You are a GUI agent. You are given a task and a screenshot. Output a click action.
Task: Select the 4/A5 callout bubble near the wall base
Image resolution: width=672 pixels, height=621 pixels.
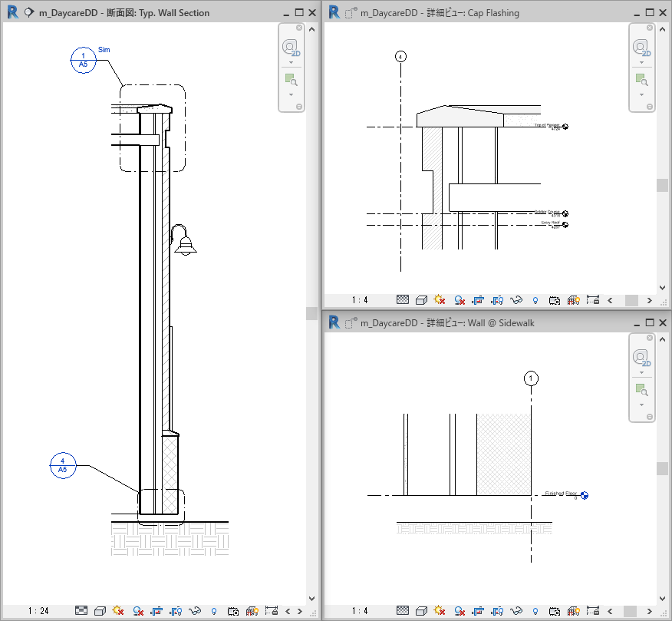(x=63, y=465)
